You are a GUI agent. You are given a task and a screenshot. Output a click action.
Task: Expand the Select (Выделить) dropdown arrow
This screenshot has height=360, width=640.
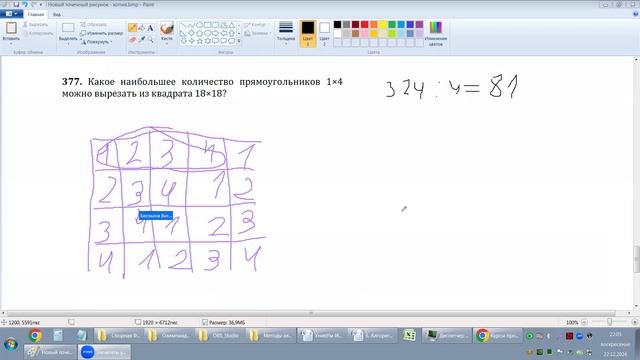(68, 43)
